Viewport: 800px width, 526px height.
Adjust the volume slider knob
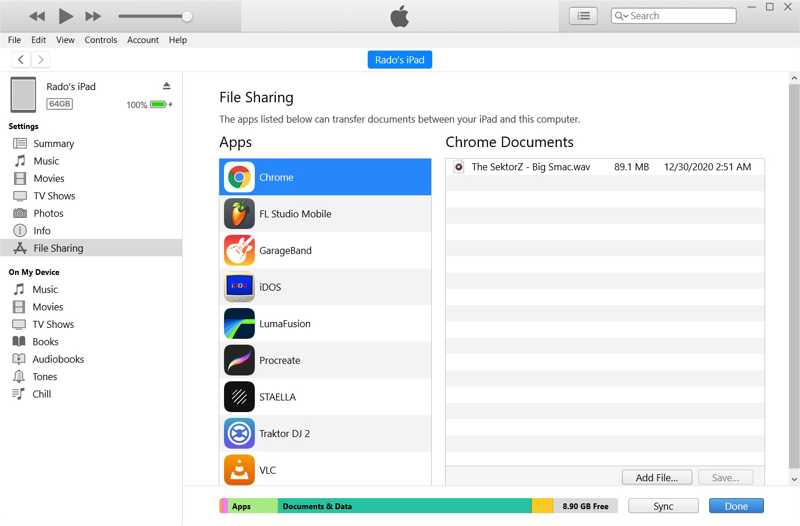pos(187,16)
